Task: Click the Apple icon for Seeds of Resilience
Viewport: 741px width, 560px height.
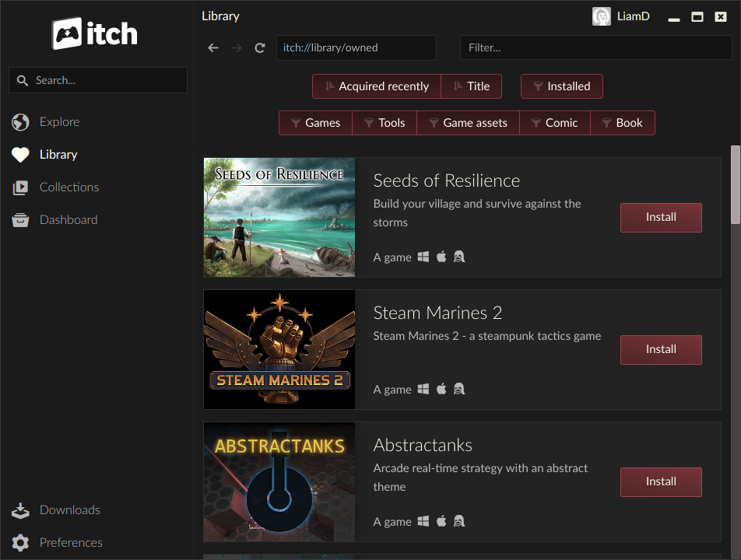Action: pyautogui.click(x=441, y=257)
